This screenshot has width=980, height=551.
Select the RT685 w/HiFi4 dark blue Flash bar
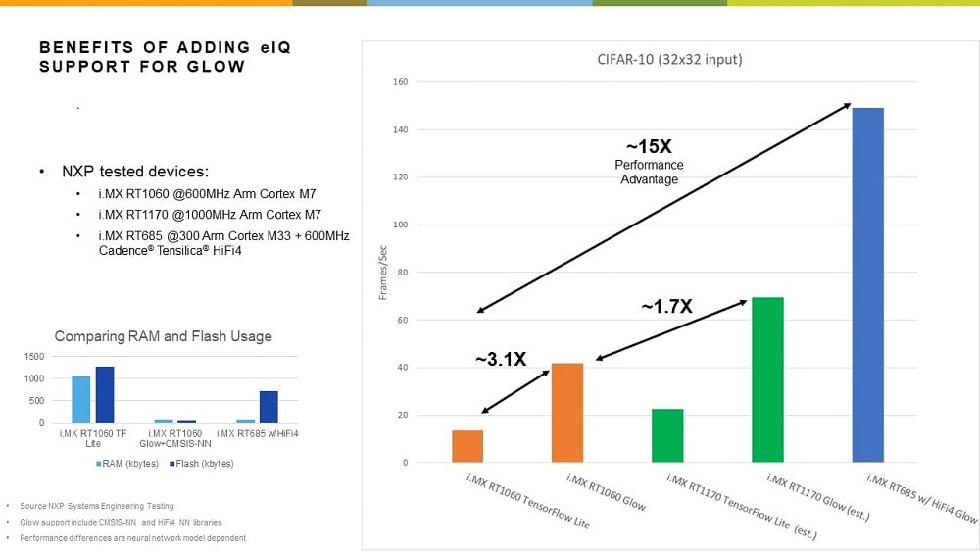click(269, 407)
